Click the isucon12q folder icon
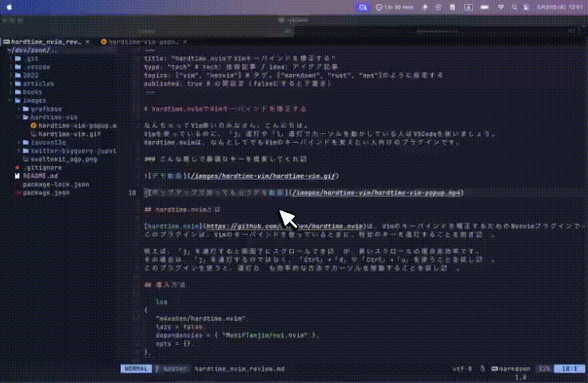Viewport: 588px width, 383px height. click(x=26, y=143)
